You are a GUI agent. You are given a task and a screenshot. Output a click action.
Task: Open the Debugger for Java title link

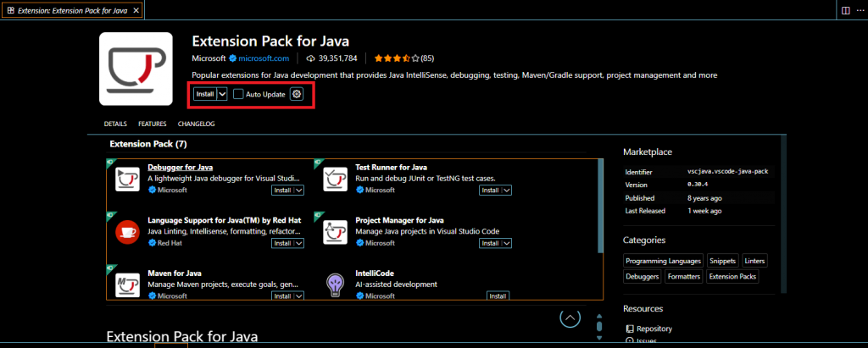click(181, 167)
